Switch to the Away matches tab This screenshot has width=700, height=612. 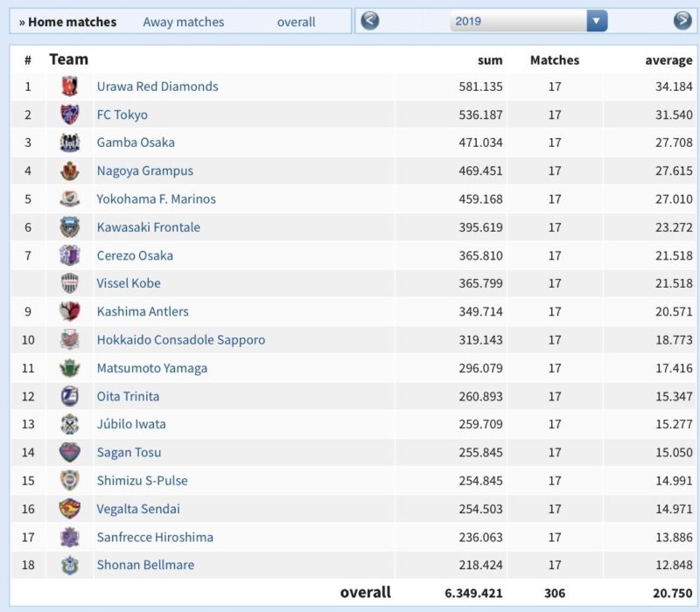[183, 22]
